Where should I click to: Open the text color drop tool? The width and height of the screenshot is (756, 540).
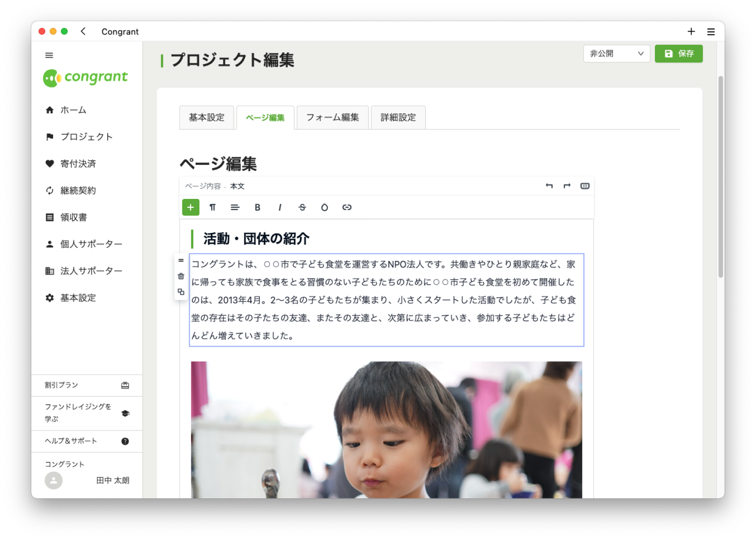[x=325, y=207]
